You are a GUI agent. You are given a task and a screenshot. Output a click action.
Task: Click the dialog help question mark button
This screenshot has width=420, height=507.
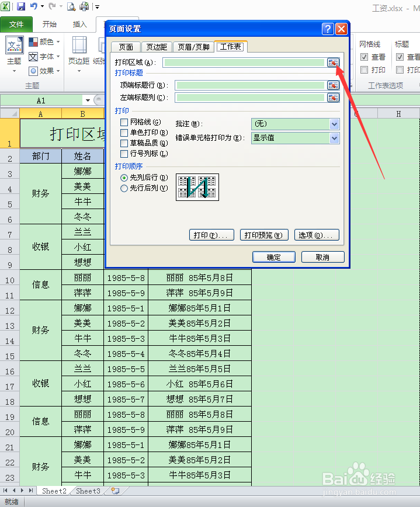pos(328,29)
